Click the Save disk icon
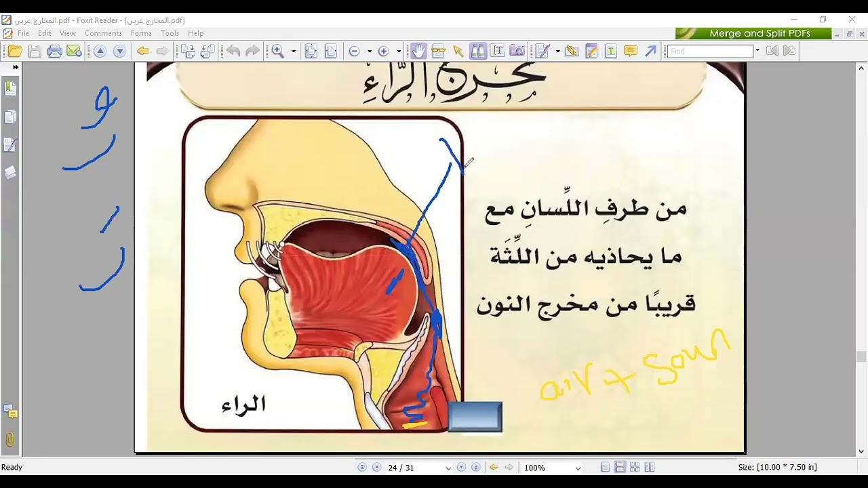The height and width of the screenshot is (488, 868). pos(35,51)
